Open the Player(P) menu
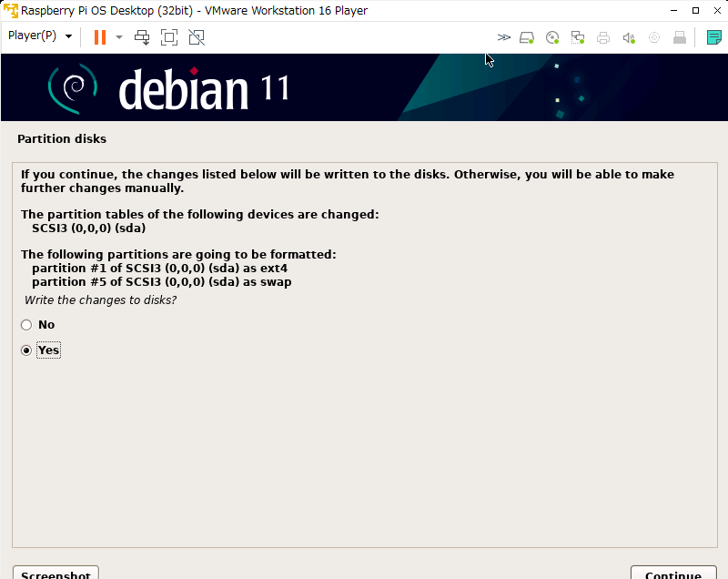 [x=40, y=36]
